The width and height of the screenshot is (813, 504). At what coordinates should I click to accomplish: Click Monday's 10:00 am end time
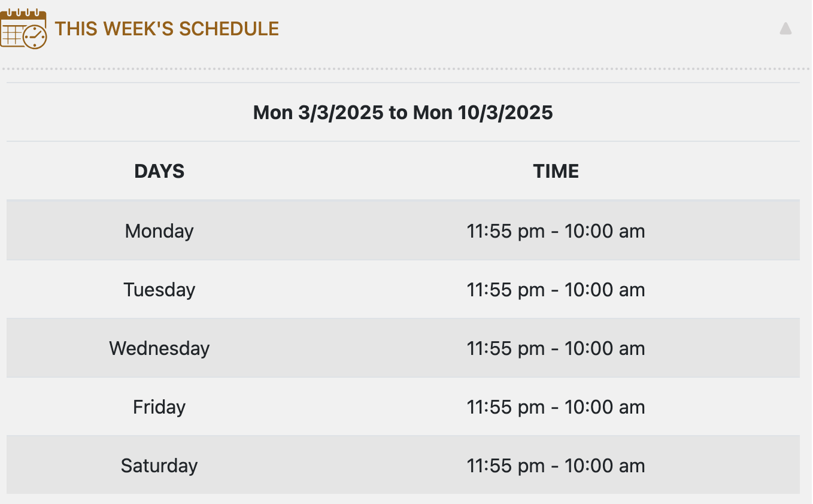605,231
